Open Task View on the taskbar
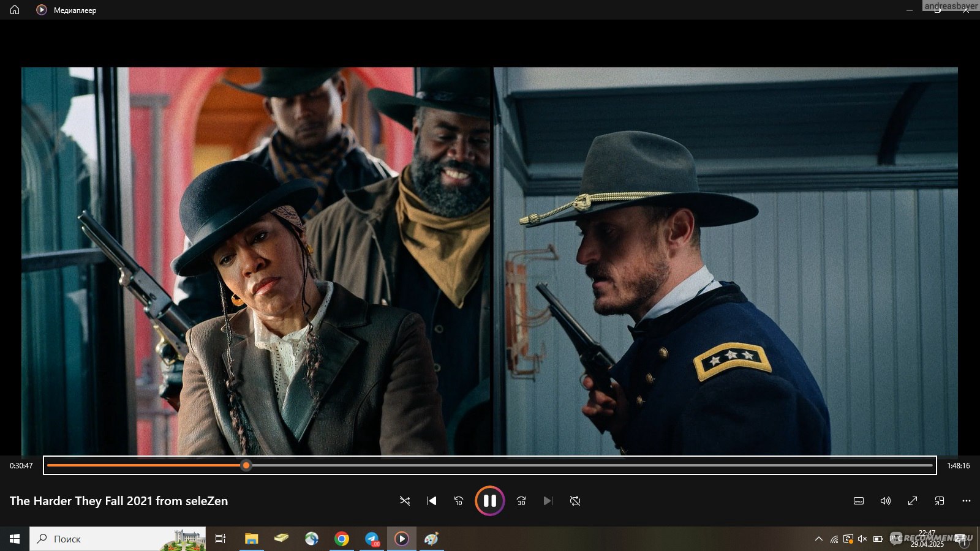This screenshot has width=980, height=551. point(221,539)
